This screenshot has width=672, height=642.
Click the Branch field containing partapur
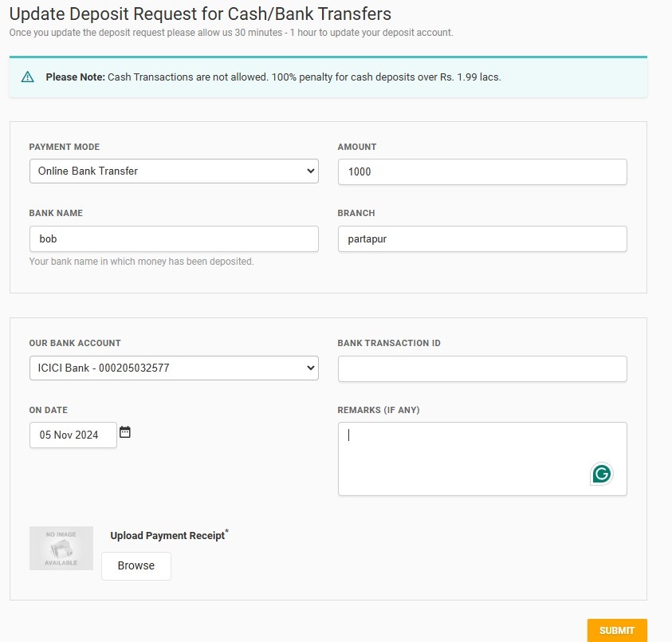[481, 238]
